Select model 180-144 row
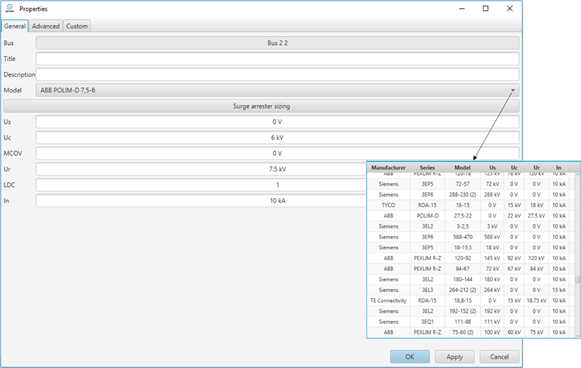The height and width of the screenshot is (368, 581). (471, 279)
